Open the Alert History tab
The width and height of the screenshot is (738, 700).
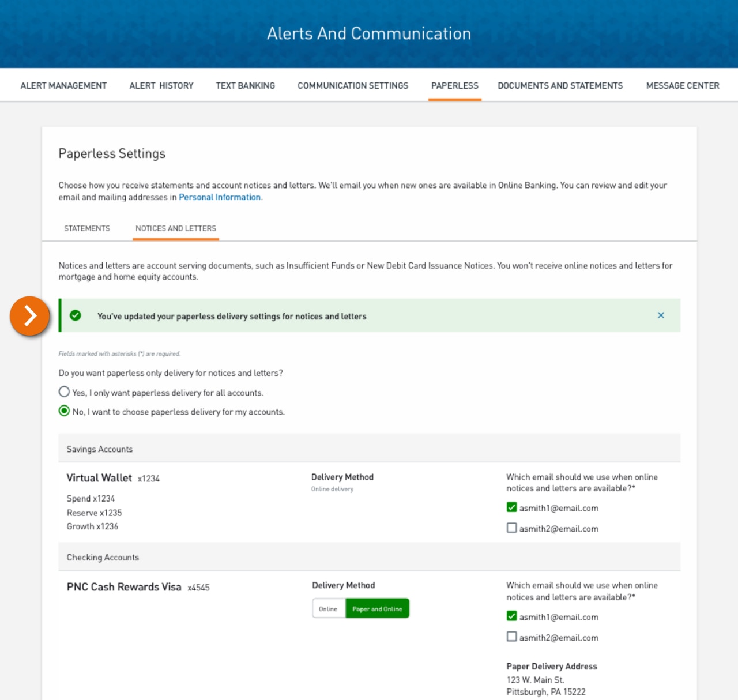[x=161, y=85]
